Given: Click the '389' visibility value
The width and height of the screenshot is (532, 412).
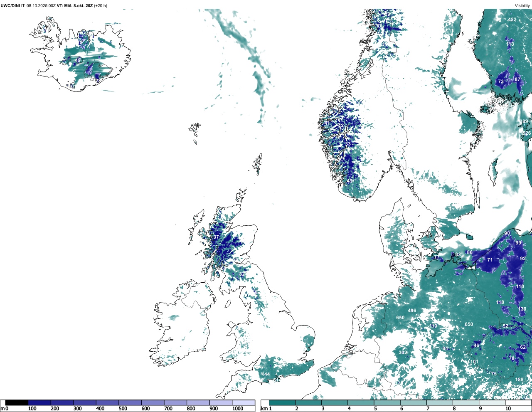Looking at the screenshot, I should tap(524, 122).
